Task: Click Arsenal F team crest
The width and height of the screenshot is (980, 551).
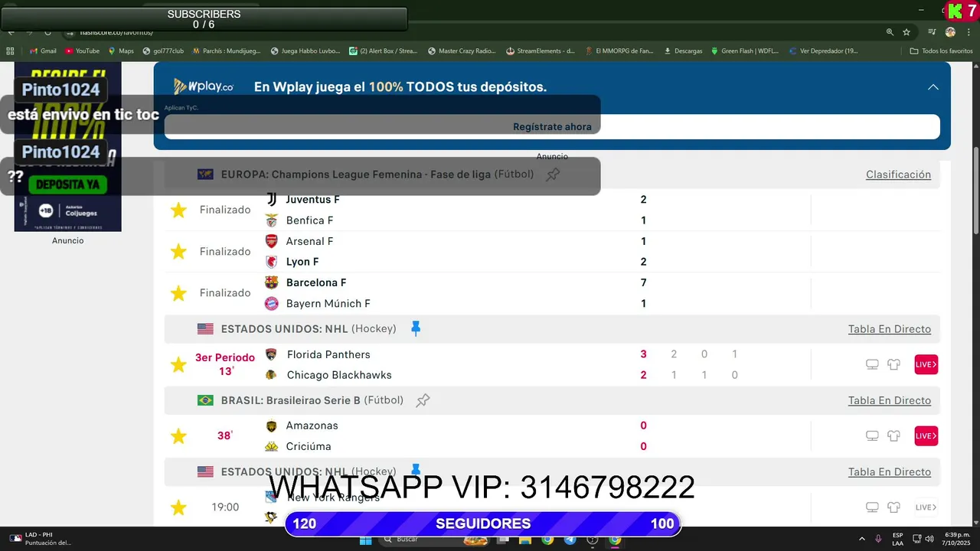Action: point(272,241)
